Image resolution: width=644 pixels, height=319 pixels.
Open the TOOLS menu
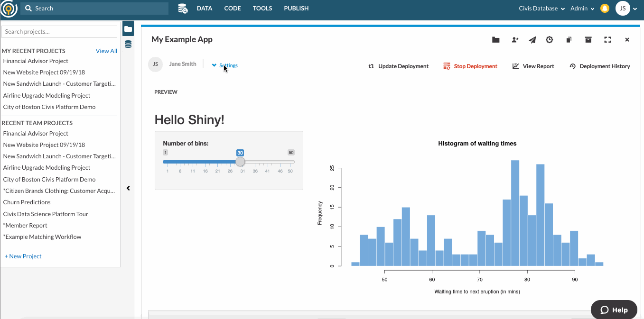262,8
